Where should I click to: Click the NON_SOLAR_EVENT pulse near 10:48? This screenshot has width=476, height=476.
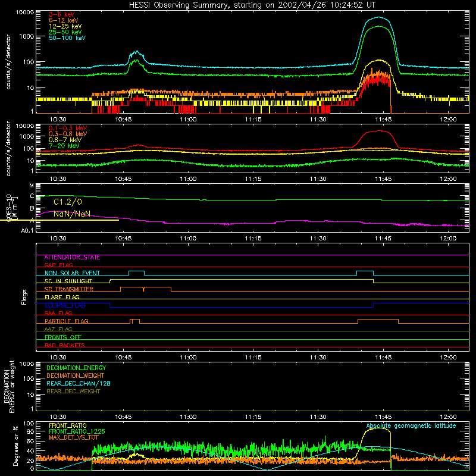coord(137,273)
